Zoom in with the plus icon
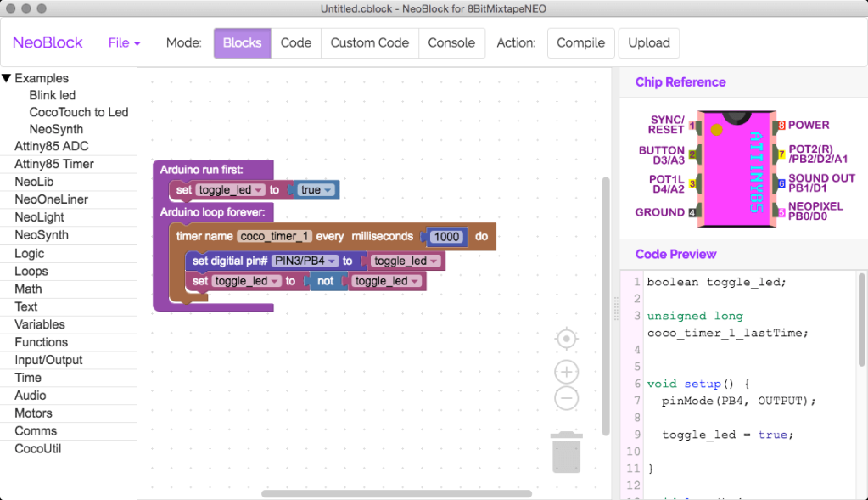Image resolution: width=868 pixels, height=500 pixels. click(x=566, y=372)
